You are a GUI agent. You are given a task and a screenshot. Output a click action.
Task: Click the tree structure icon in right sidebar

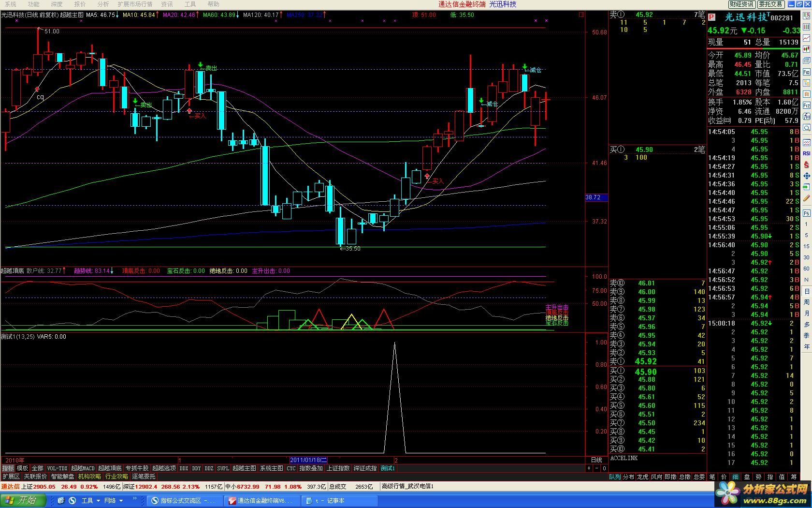click(x=807, y=83)
